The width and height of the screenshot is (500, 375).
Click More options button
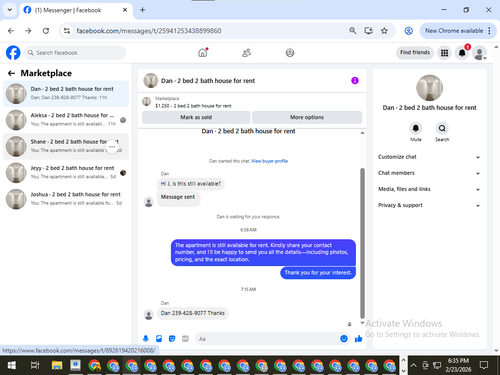[x=307, y=117]
